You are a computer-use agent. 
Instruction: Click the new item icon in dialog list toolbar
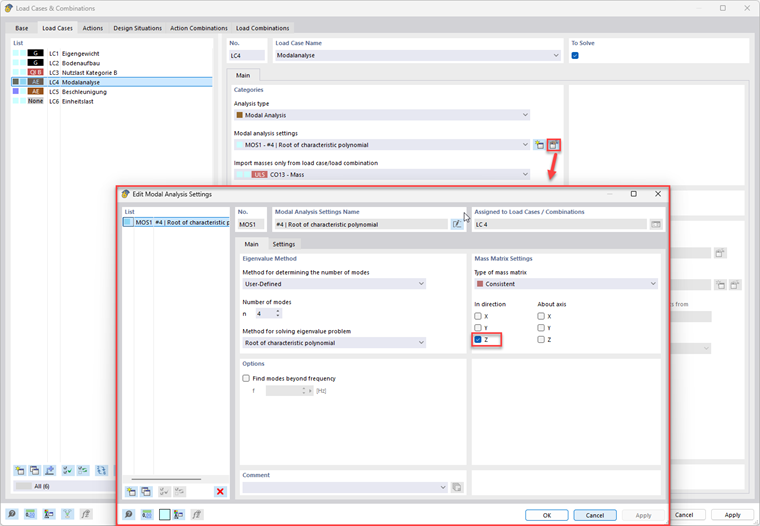coord(131,492)
